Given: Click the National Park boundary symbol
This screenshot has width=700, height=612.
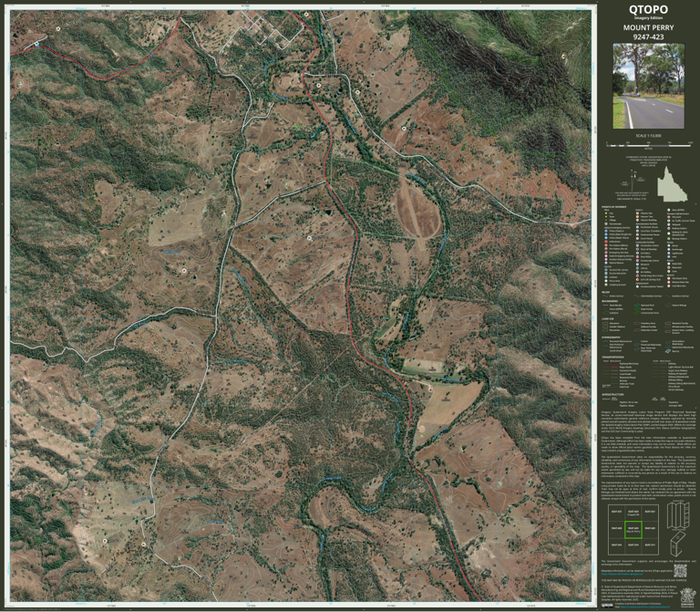Looking at the screenshot, I should (x=636, y=306).
